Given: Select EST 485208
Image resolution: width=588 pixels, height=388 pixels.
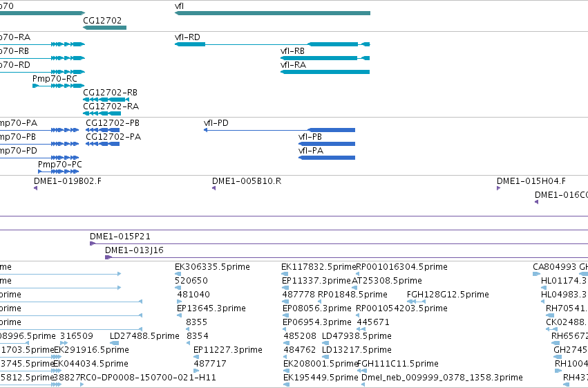Looking at the screenshot, I should [300, 336].
